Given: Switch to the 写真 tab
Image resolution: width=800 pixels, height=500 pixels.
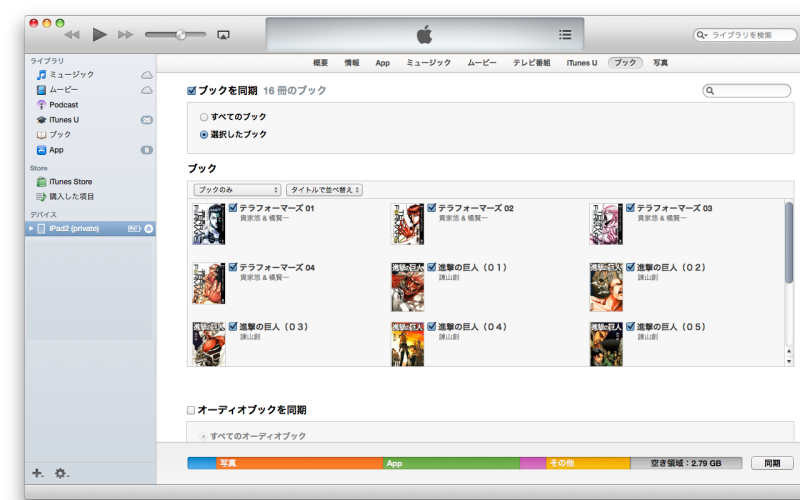Looking at the screenshot, I should click(x=660, y=63).
